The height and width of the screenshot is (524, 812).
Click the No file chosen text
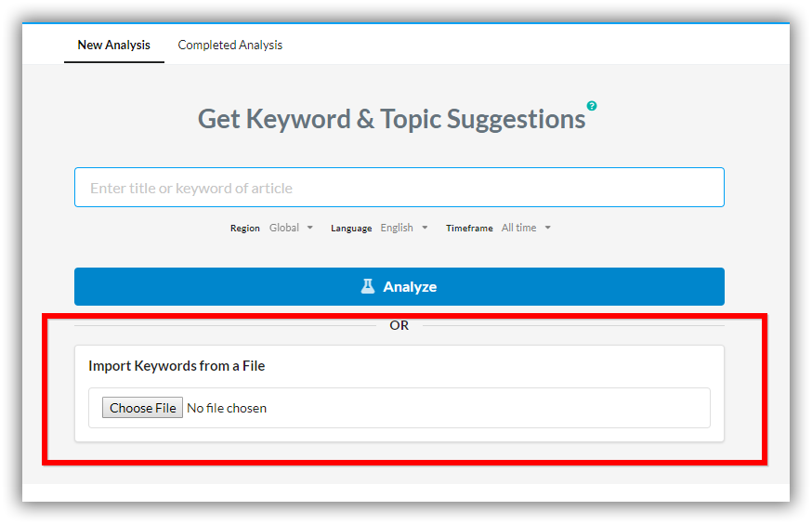point(227,408)
